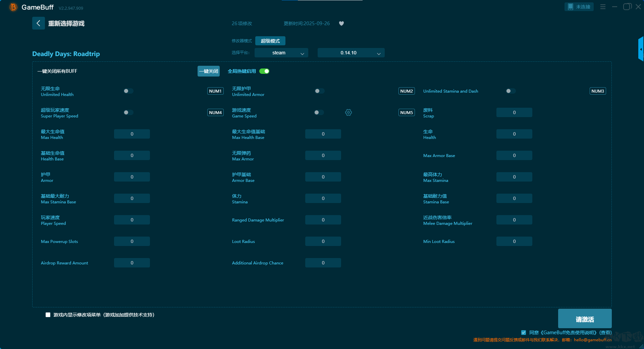The image size is (644, 349).
Task: Turn off the global hotkey toggle
Action: tap(264, 71)
